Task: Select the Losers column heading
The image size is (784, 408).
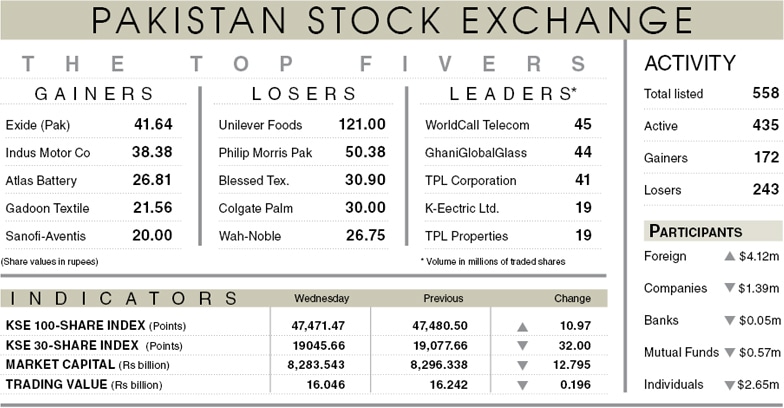Action: tap(304, 94)
